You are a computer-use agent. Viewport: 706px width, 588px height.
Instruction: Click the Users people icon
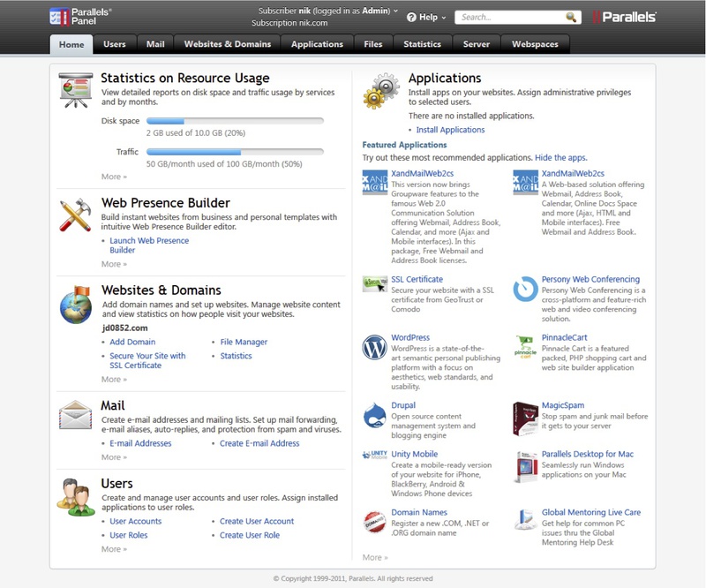pos(76,497)
